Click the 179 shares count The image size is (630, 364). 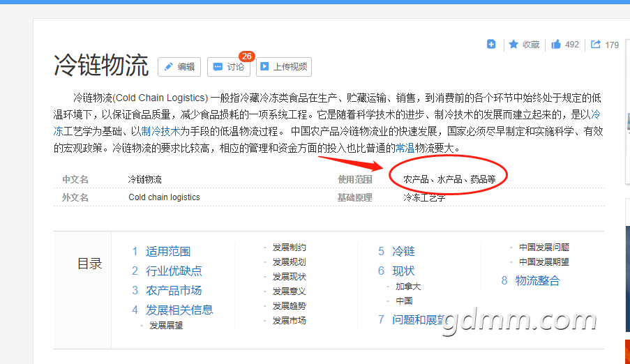[612, 45]
